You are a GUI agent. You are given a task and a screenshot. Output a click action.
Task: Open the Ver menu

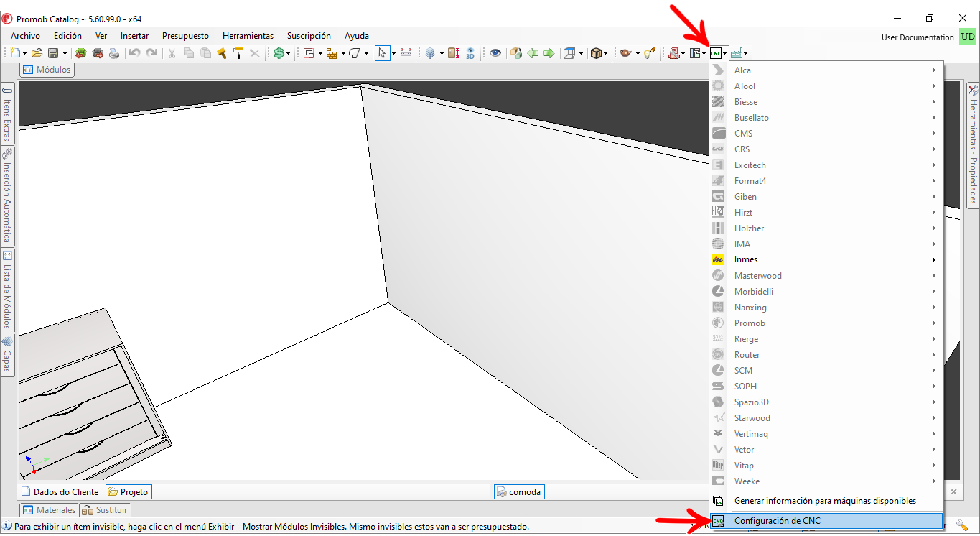click(x=101, y=36)
